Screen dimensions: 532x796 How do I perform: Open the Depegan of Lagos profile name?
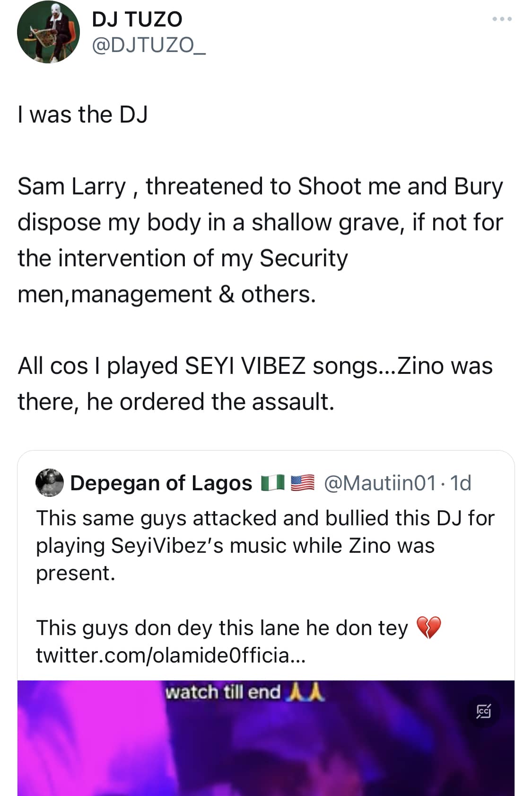[161, 483]
